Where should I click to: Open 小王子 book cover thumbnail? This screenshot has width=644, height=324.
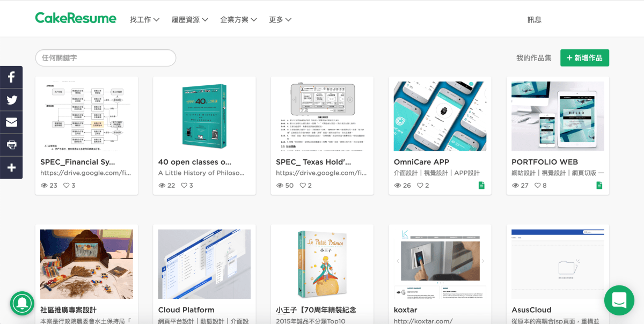pos(322,264)
